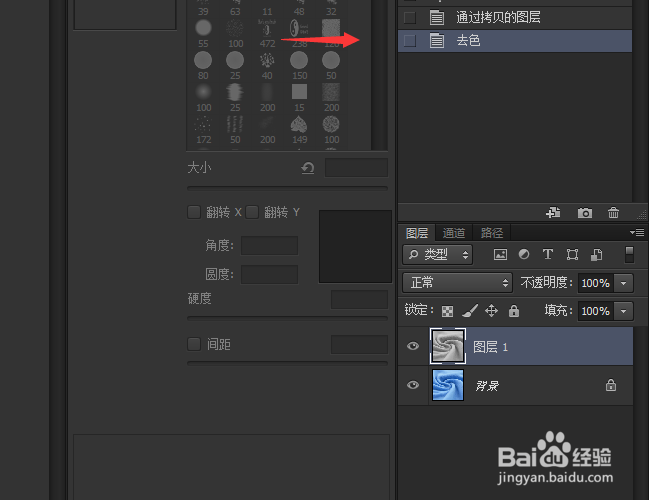Click the 硬度 slider track
649x500 pixels.
(x=287, y=319)
